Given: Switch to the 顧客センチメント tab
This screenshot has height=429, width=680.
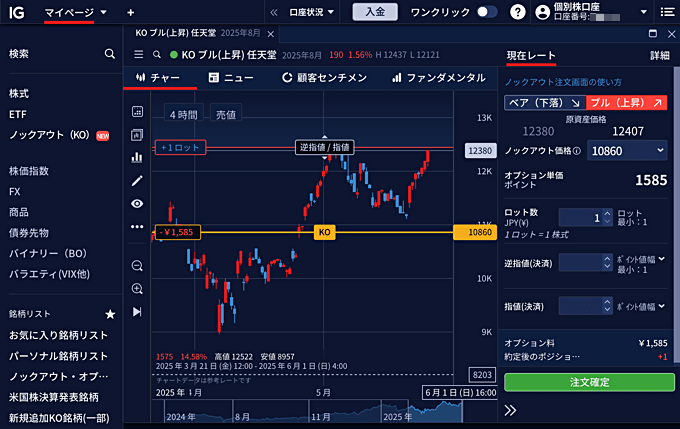Looking at the screenshot, I should coord(324,78).
